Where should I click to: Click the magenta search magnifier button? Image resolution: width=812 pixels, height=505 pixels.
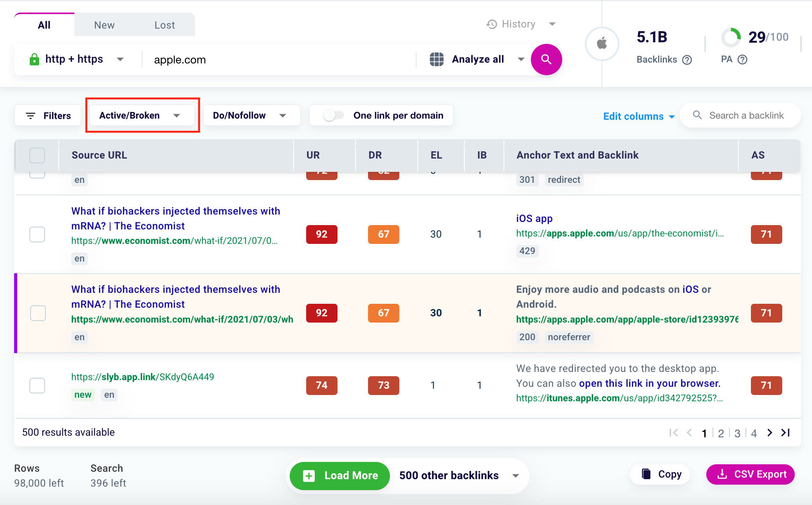[546, 60]
